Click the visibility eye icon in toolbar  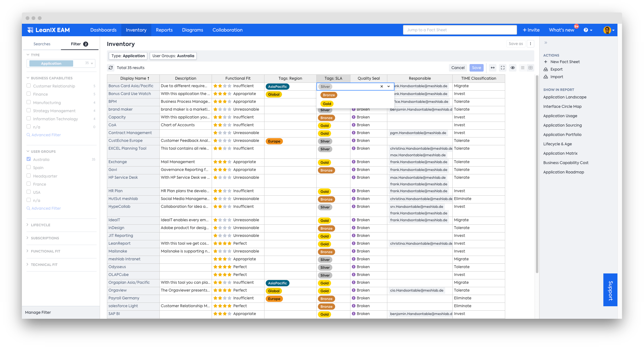513,68
